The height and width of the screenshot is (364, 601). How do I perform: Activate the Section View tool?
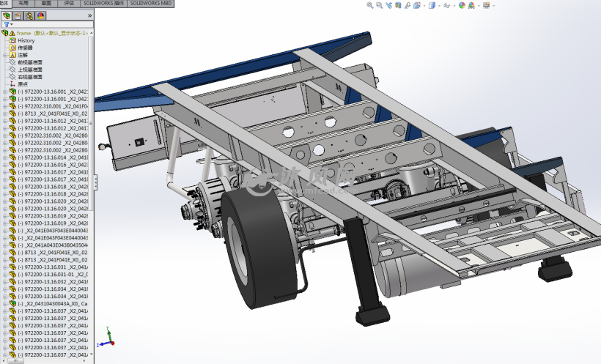(x=397, y=5)
